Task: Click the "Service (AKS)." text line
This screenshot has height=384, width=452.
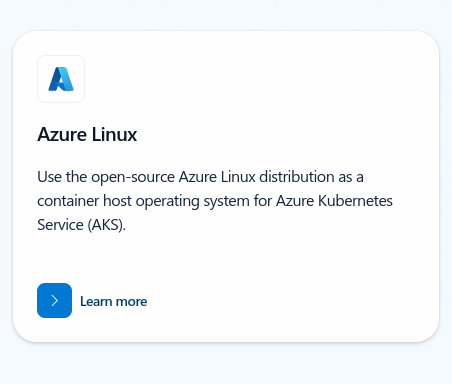Action: 82,225
